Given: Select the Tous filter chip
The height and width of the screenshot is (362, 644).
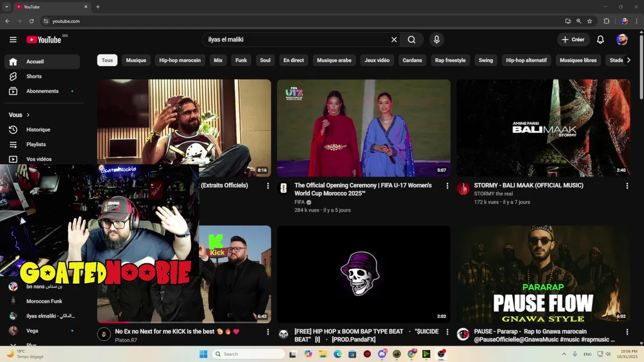Looking at the screenshot, I should [x=107, y=60].
